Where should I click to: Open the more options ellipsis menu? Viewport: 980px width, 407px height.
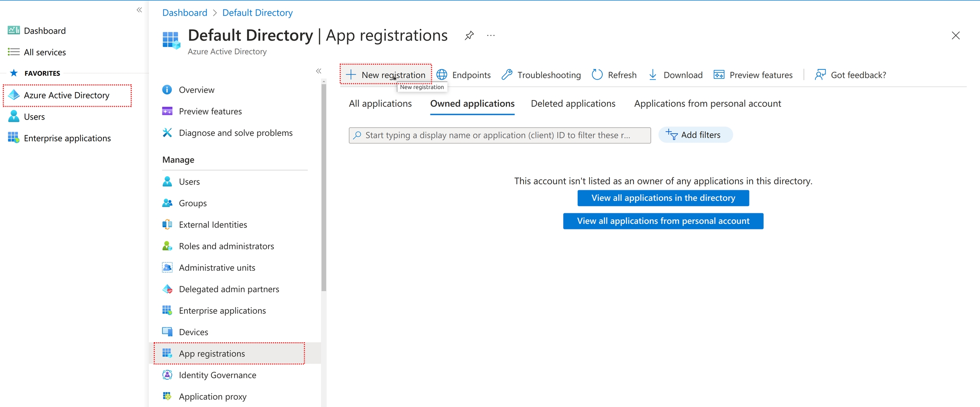pos(491,35)
